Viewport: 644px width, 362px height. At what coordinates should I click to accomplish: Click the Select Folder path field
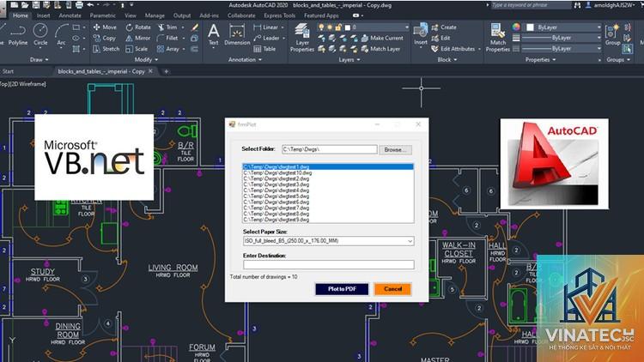[330, 149]
